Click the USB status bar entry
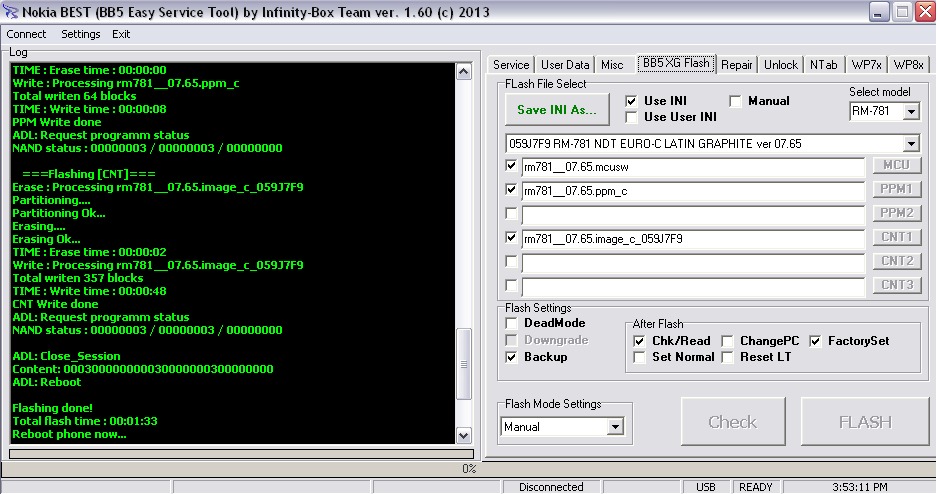 click(x=705, y=487)
